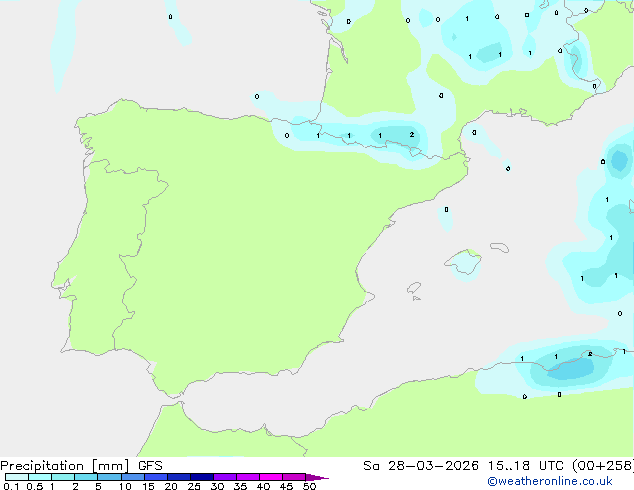Image resolution: width=634 pixels, height=490 pixels.
Task: Click the "50" legend scale label
Action: [x=309, y=486]
